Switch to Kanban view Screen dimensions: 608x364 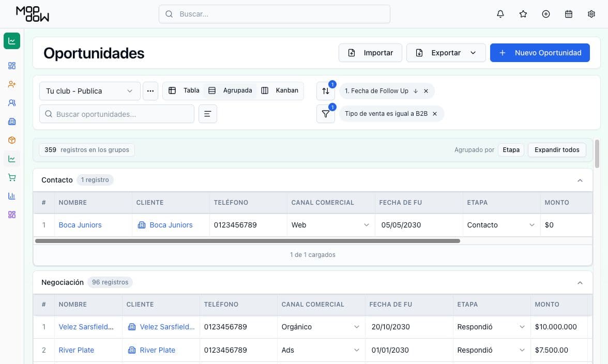point(280,90)
